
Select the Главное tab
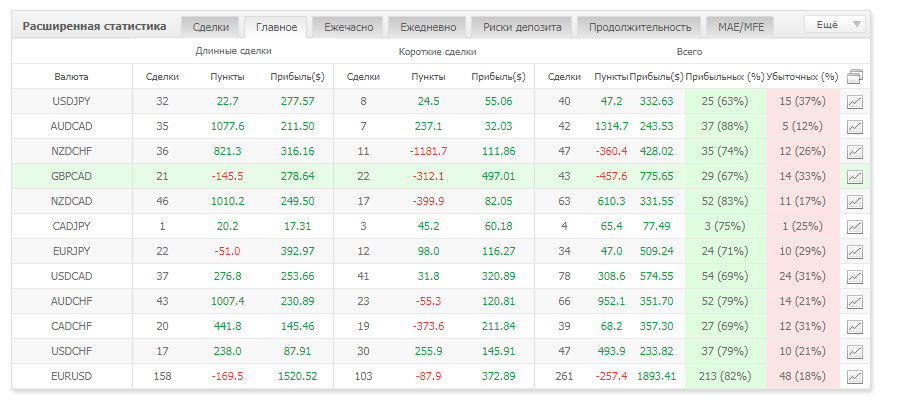pos(276,27)
